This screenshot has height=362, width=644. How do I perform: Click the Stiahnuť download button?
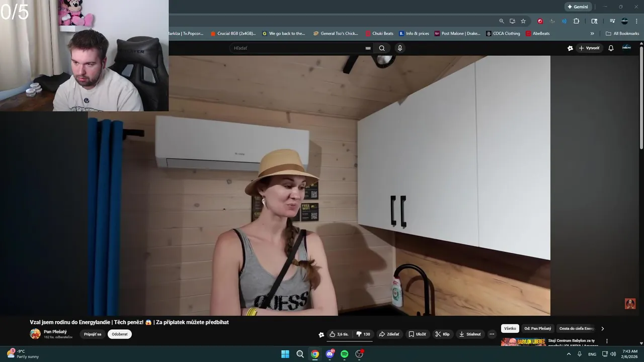(x=470, y=334)
